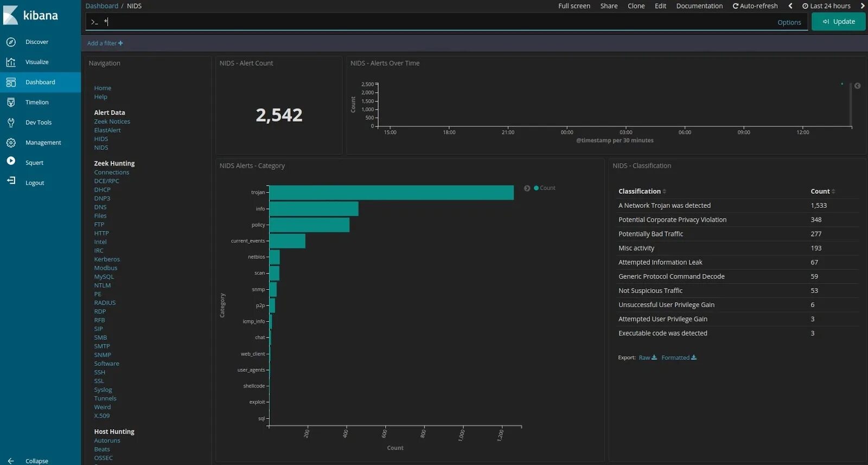Open Discover via compass icon
This screenshot has width=868, height=465.
click(11, 42)
